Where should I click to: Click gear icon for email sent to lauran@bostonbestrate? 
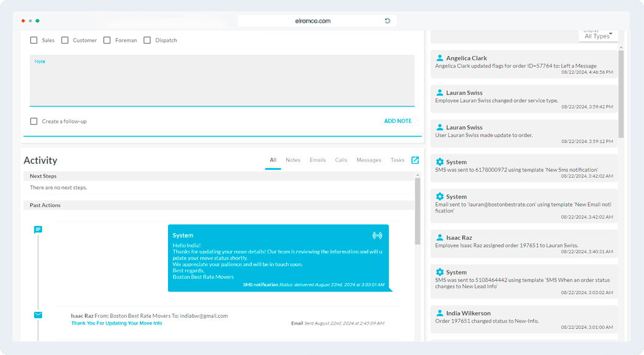click(x=439, y=197)
